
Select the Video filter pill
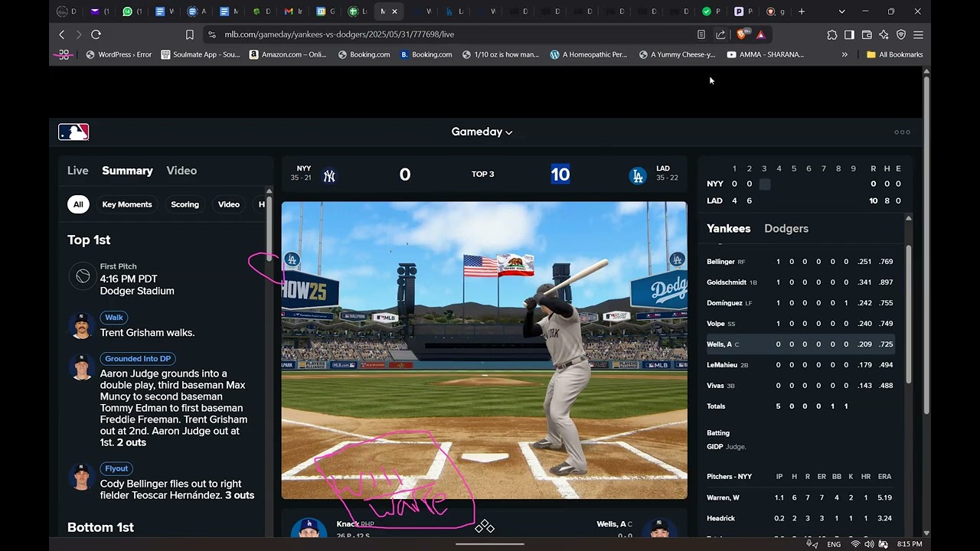click(x=229, y=204)
